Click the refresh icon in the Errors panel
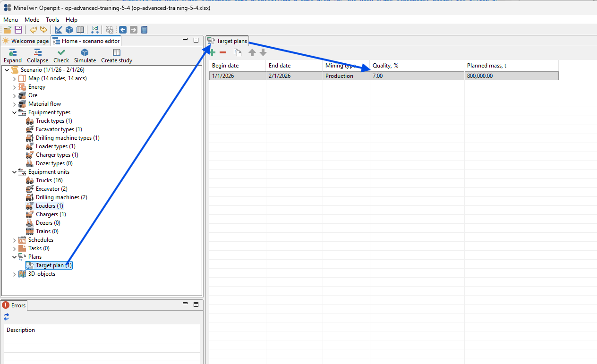This screenshot has width=597, height=364. [6, 317]
